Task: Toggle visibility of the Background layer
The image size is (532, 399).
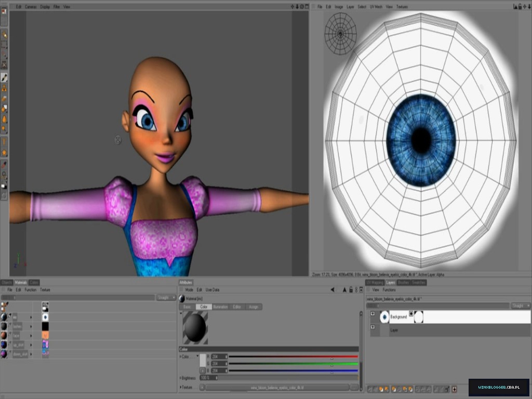Action: [373, 314]
